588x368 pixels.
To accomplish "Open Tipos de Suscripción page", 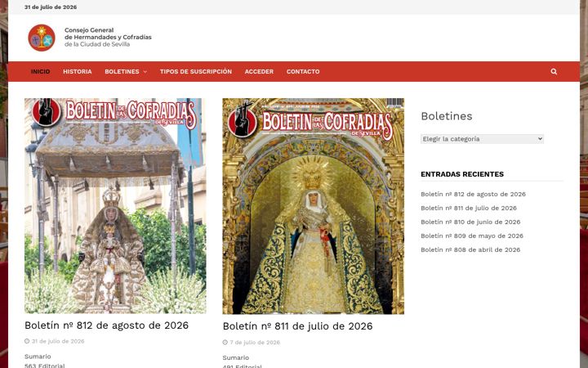I will [x=196, y=71].
